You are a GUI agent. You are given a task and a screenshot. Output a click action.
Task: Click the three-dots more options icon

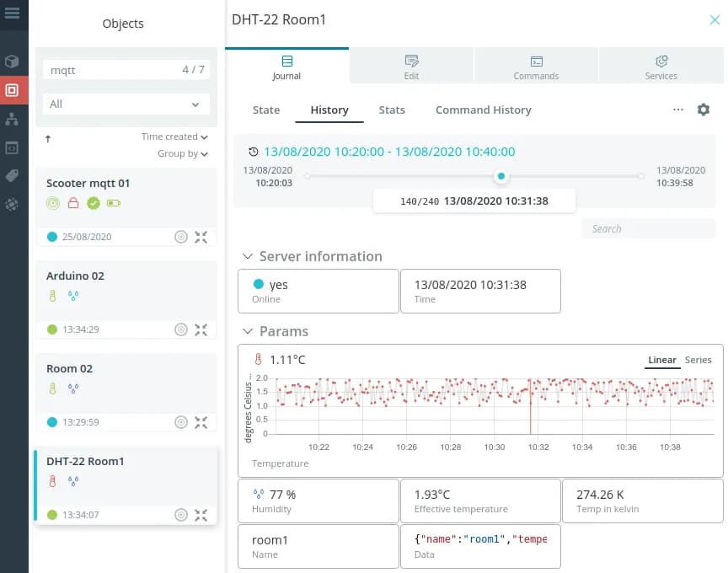(678, 110)
